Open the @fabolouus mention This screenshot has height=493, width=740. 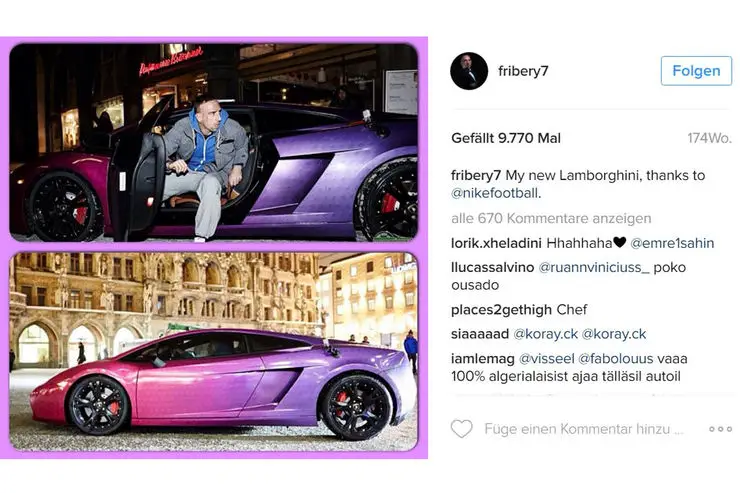(x=615, y=359)
